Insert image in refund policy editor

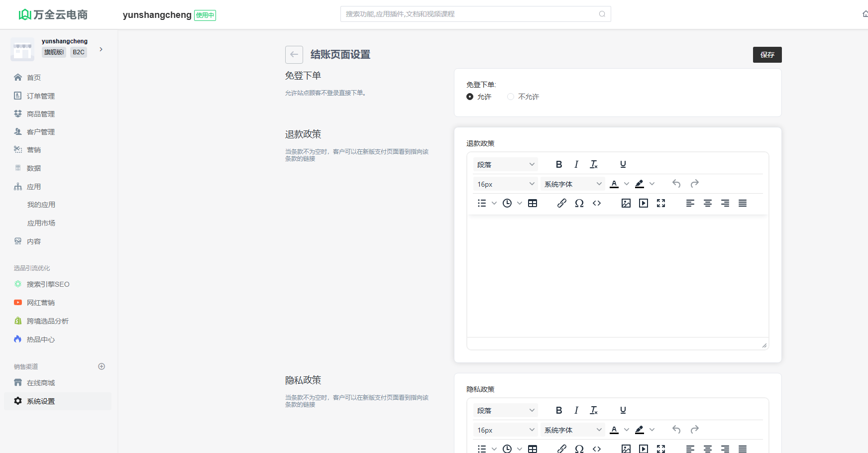point(626,203)
